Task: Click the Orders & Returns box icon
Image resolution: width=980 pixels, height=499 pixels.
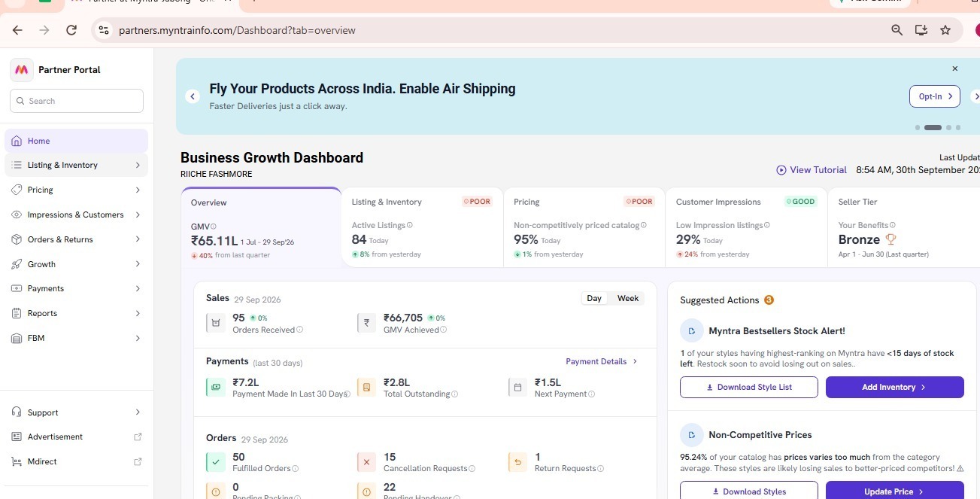Action: [17, 239]
